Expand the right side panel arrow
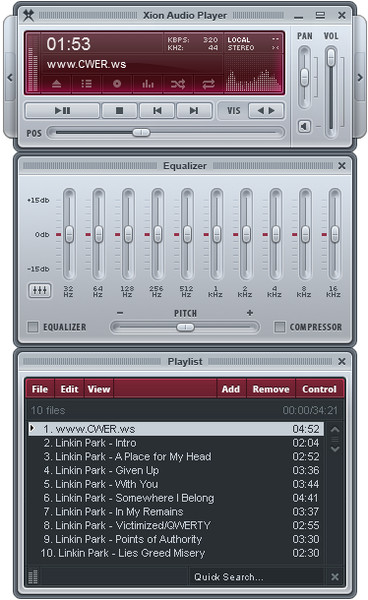 click(x=360, y=78)
